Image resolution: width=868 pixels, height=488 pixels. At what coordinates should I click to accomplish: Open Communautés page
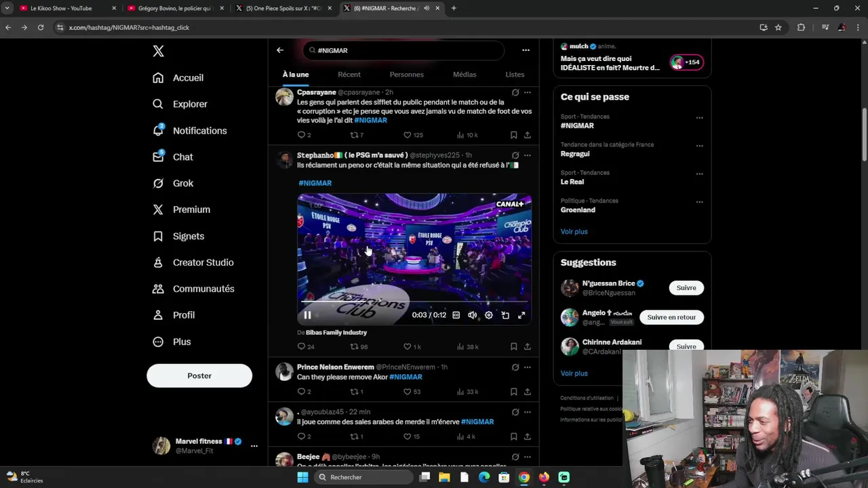[194, 289]
